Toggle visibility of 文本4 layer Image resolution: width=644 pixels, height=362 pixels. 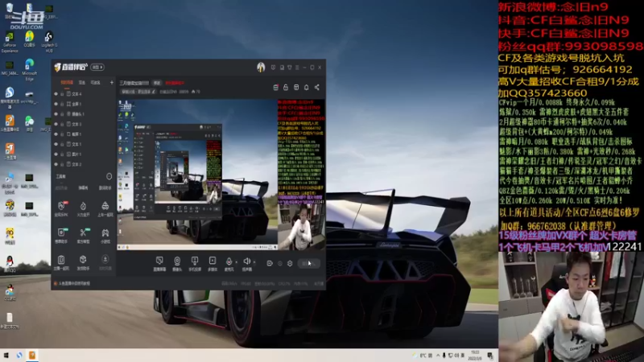tap(56, 94)
